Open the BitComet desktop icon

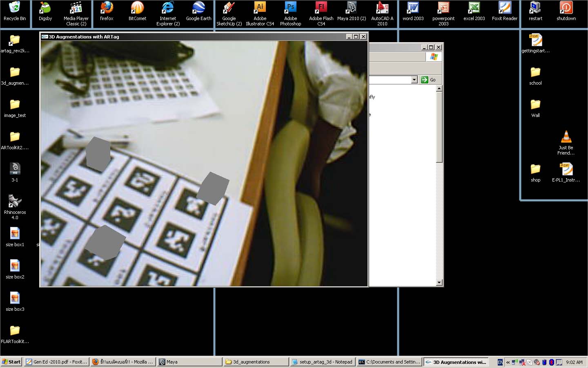click(x=137, y=8)
